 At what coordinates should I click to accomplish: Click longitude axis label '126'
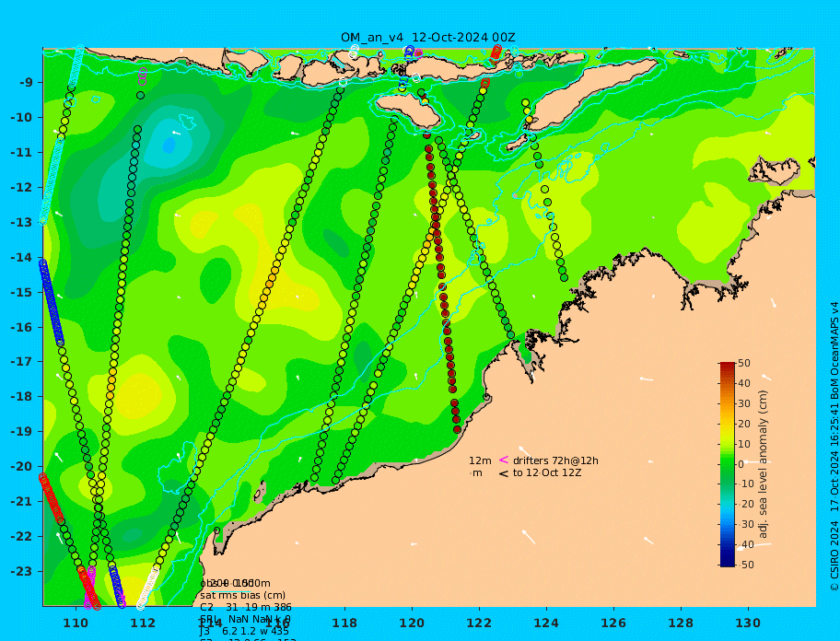tap(613, 624)
